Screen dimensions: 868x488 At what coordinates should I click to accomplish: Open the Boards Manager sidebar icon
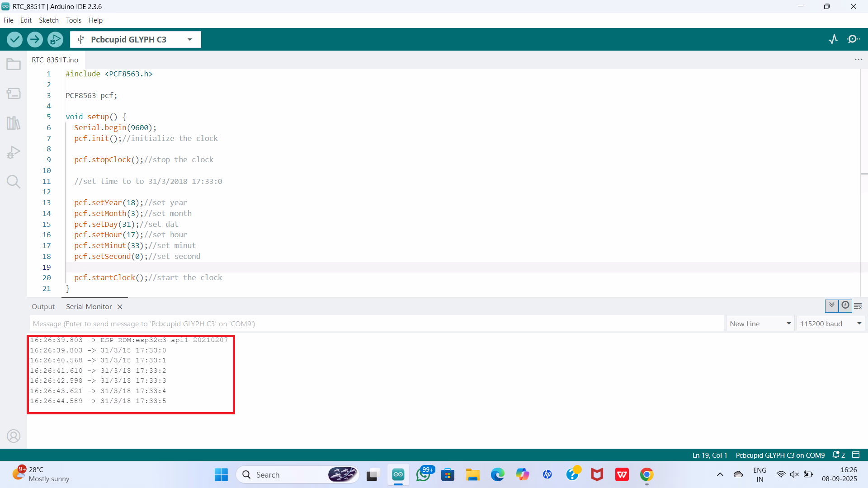tap(14, 94)
